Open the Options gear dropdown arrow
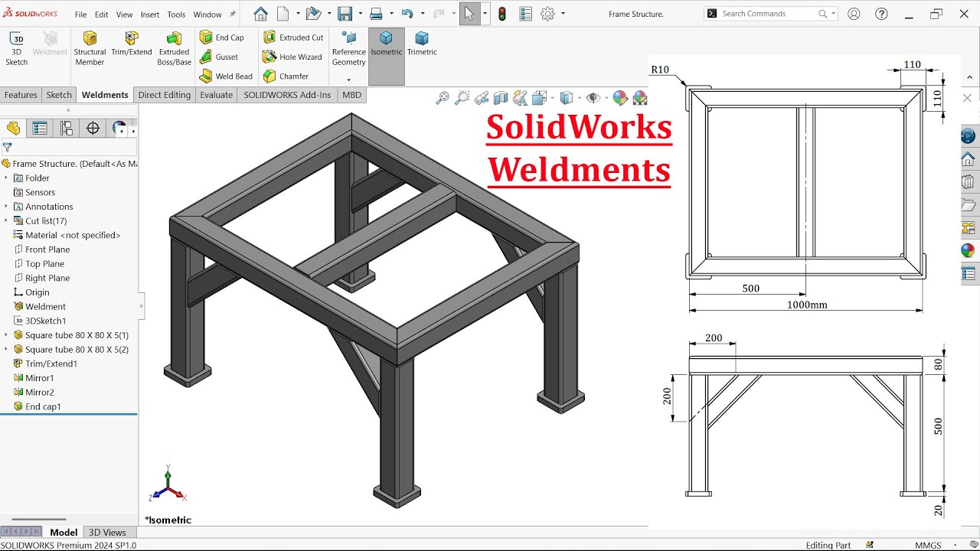The width and height of the screenshot is (980, 551). coord(563,14)
